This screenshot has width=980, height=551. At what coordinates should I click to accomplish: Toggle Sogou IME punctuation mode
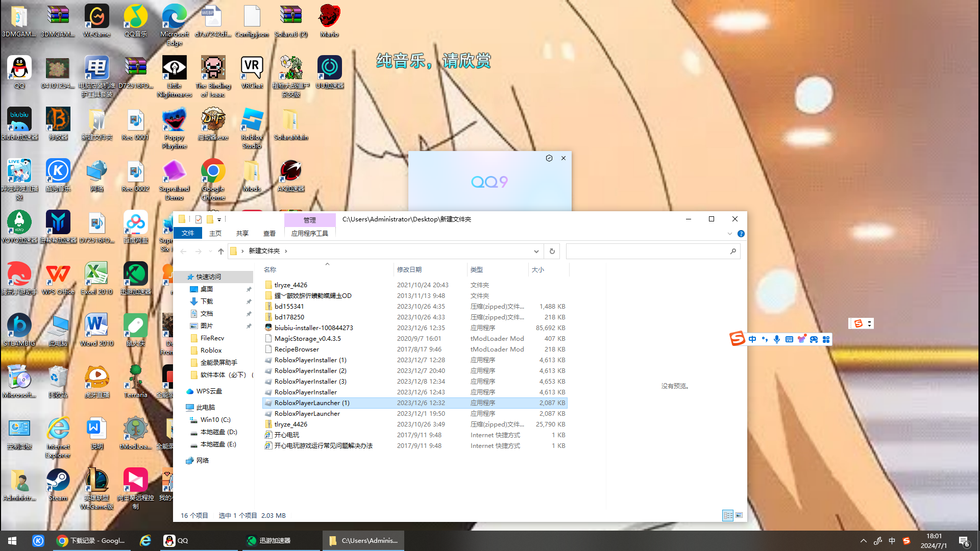(765, 339)
